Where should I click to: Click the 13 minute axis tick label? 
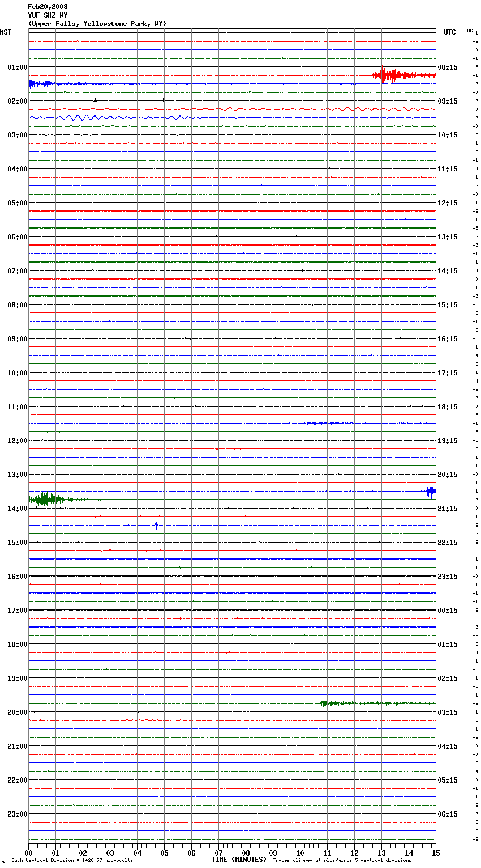click(x=382, y=853)
